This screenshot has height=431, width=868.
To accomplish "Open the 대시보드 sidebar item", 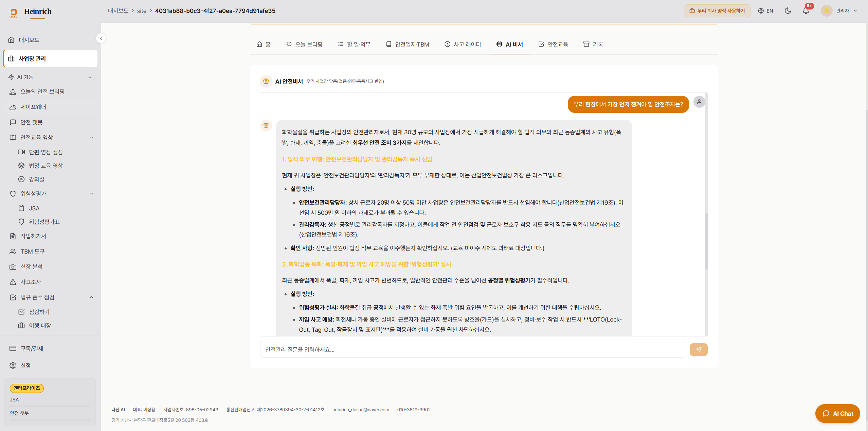I will pos(50,40).
